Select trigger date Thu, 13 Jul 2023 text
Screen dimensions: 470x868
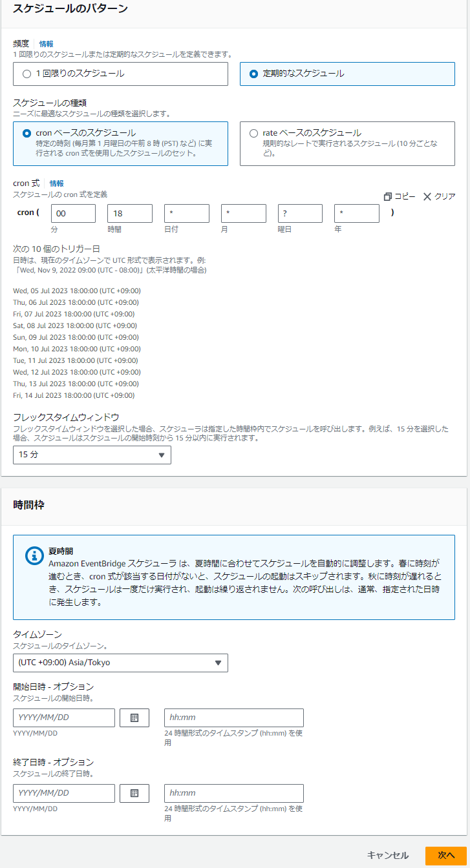[77, 384]
